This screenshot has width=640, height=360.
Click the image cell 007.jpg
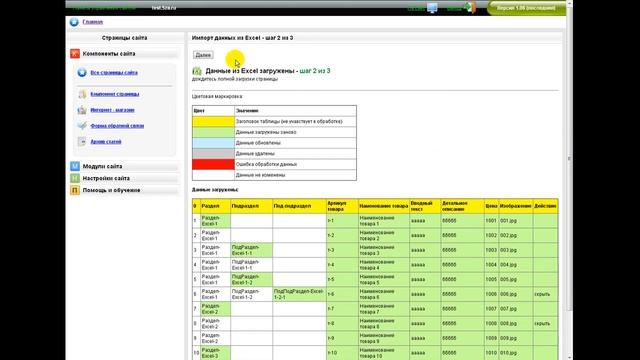coord(516,309)
